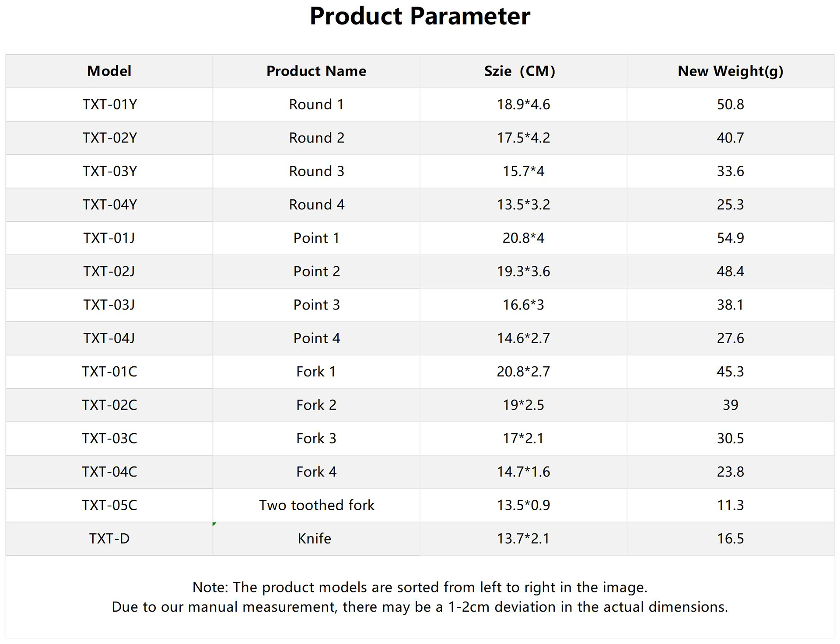The image size is (840, 644).
Task: Select the TXT-02C model cell
Action: click(109, 405)
